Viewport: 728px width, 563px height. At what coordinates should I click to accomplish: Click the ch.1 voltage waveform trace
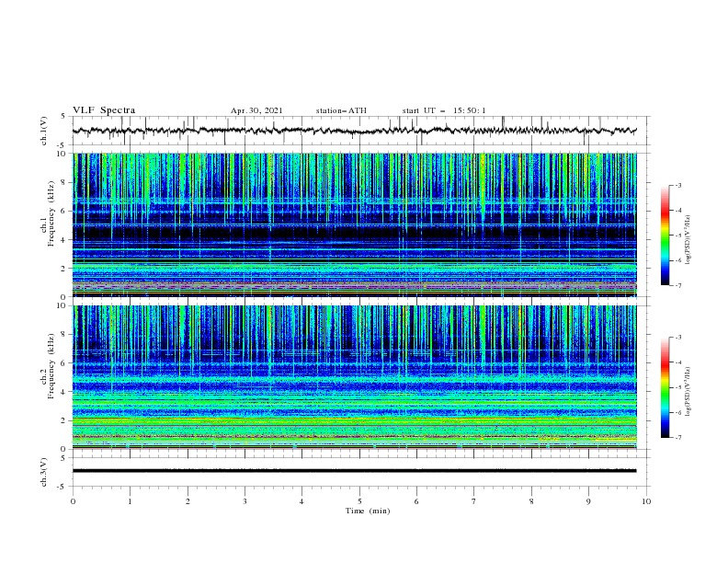(355, 131)
